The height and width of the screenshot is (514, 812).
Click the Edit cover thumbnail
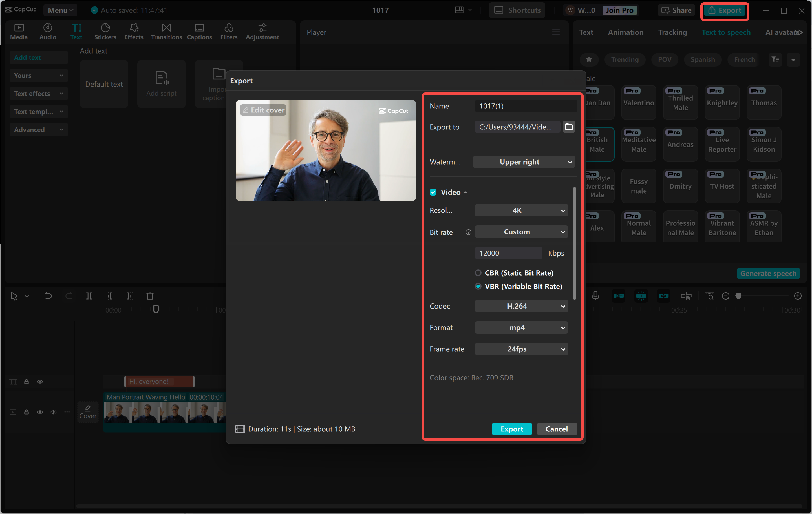[263, 110]
